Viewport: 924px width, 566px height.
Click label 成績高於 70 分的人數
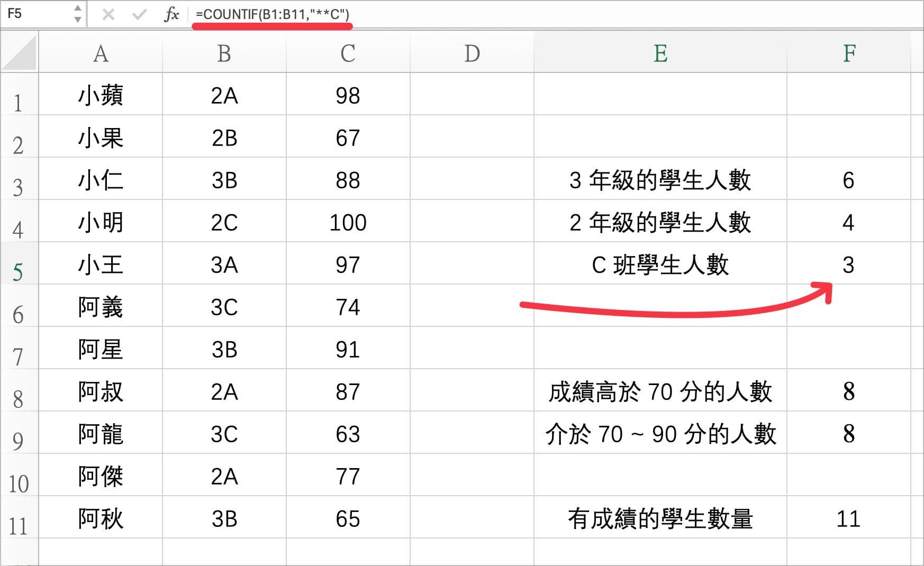click(660, 391)
